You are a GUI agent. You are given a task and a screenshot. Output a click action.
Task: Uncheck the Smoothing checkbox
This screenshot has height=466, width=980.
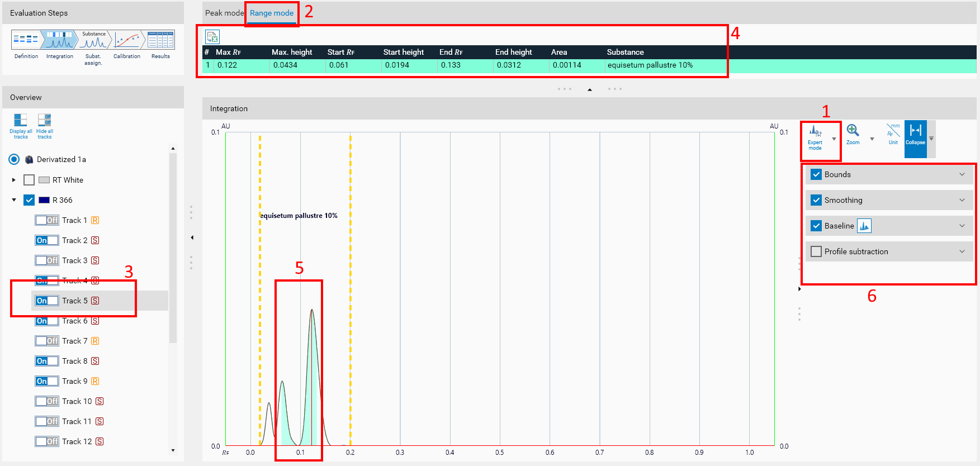816,200
